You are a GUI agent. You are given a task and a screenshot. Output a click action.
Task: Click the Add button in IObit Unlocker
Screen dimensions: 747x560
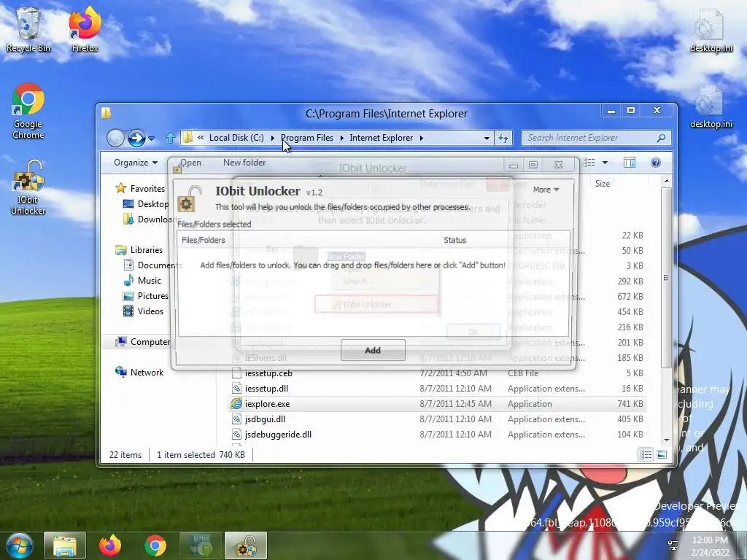click(373, 351)
